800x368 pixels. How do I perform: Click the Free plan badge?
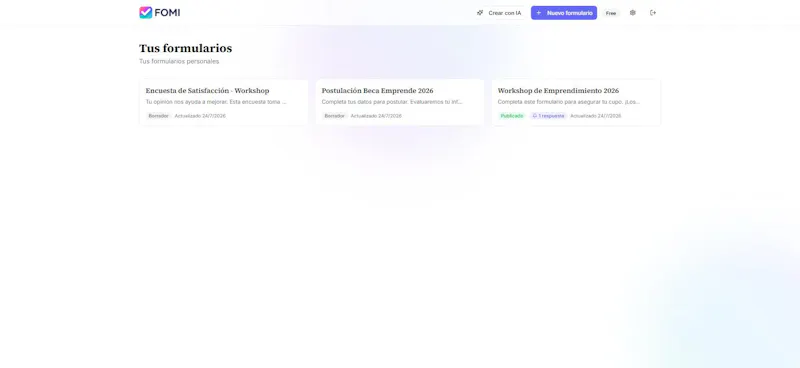[611, 13]
